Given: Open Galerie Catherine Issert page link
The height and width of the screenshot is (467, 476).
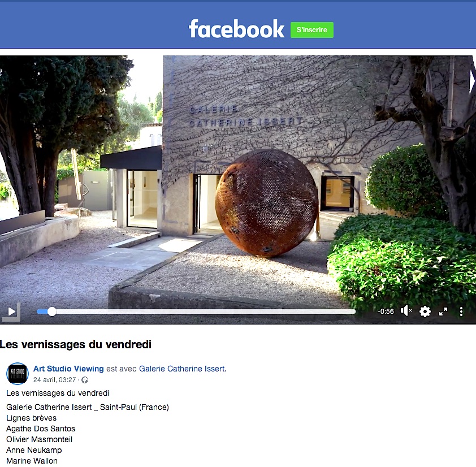Looking at the screenshot, I should pos(182,369).
